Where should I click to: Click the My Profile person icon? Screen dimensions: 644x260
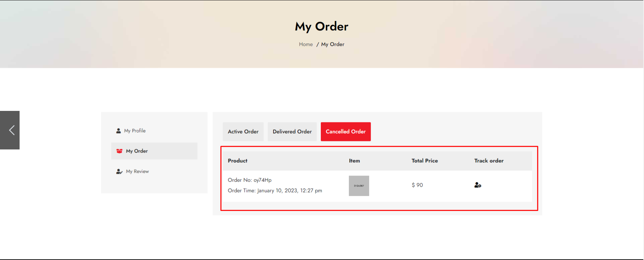tap(119, 131)
